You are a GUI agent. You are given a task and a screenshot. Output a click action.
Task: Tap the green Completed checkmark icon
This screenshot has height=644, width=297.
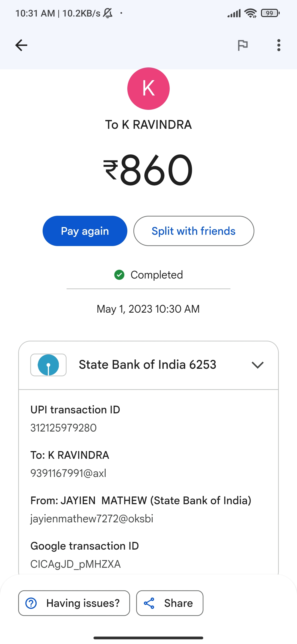[119, 275]
